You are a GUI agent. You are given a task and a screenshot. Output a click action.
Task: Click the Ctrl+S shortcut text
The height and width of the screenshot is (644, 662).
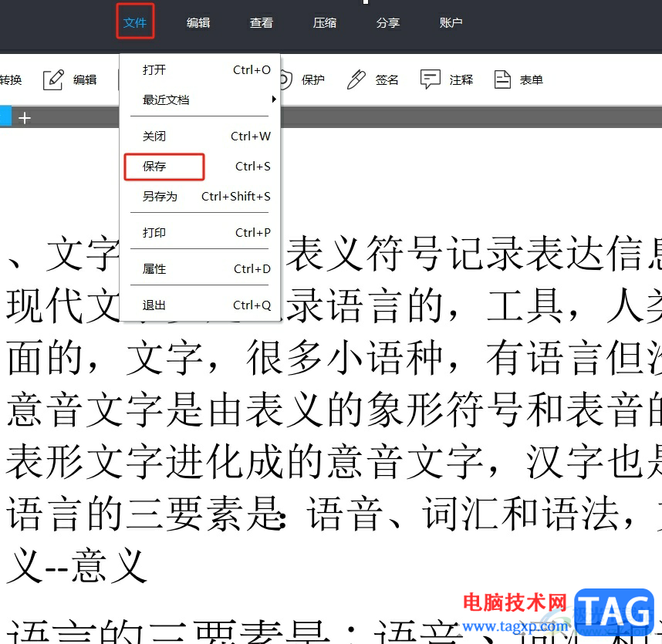pos(252,167)
